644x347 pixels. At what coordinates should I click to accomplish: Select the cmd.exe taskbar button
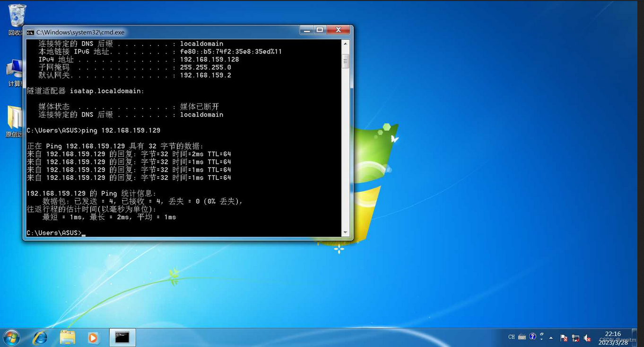(x=122, y=338)
